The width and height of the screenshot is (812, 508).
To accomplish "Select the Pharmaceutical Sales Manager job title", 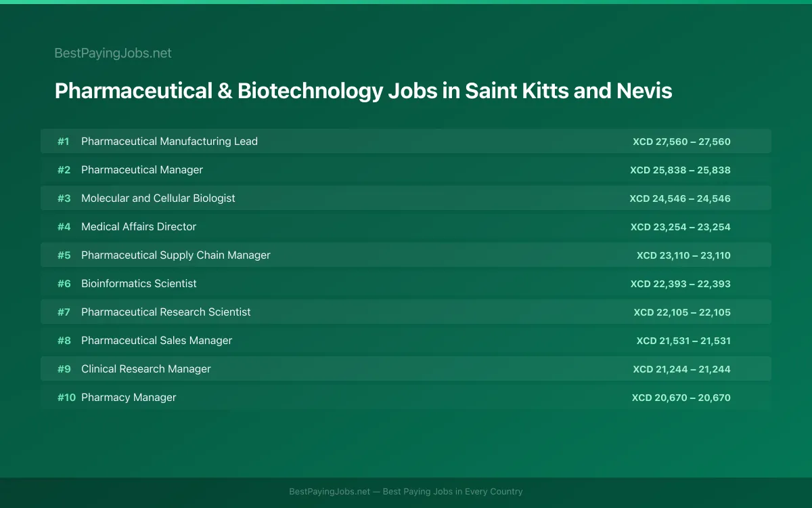I will [x=156, y=341].
